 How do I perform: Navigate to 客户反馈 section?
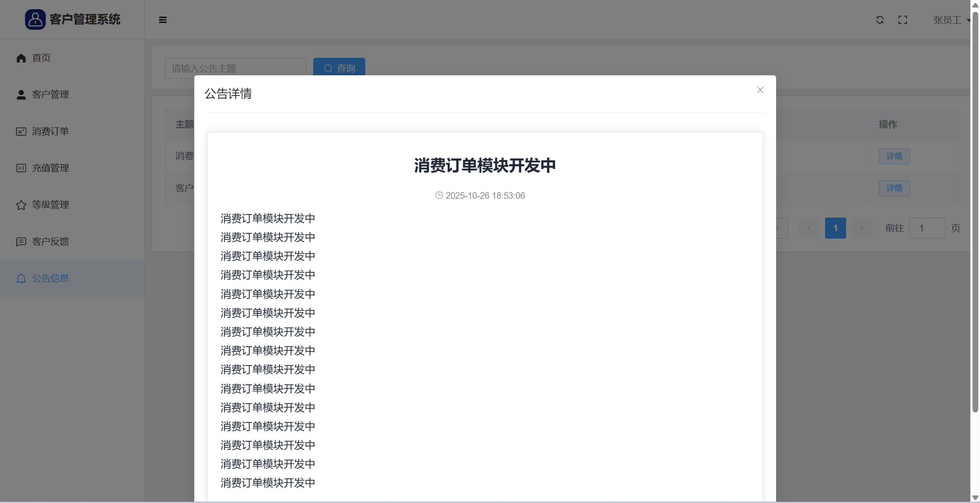click(x=50, y=242)
